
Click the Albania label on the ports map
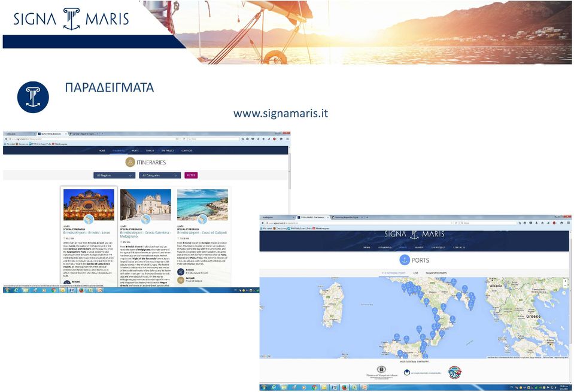(496, 285)
